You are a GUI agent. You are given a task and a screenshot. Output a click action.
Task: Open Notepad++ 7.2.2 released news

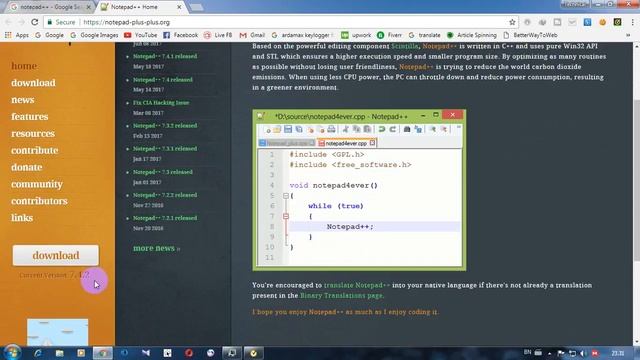[x=165, y=195]
